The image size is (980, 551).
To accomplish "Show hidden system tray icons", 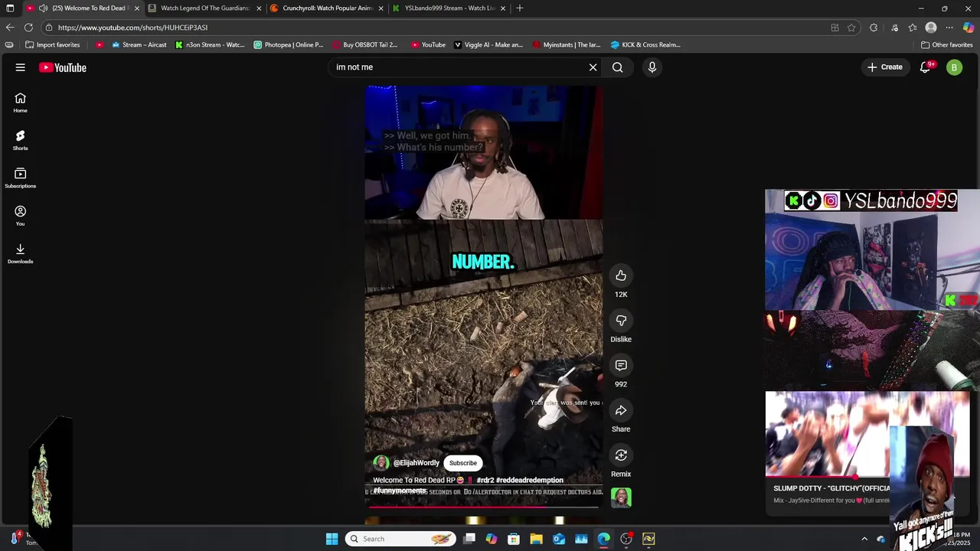I will click(864, 539).
